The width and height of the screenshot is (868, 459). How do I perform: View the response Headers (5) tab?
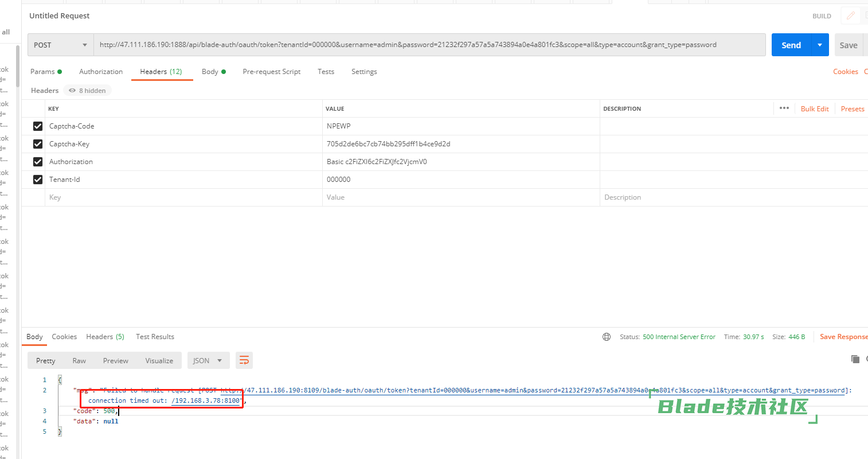pos(105,337)
